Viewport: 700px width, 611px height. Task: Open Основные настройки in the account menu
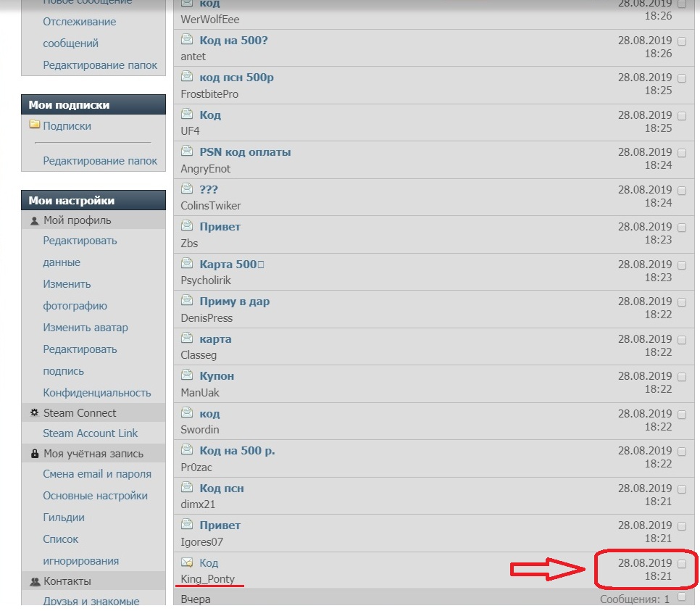point(95,496)
